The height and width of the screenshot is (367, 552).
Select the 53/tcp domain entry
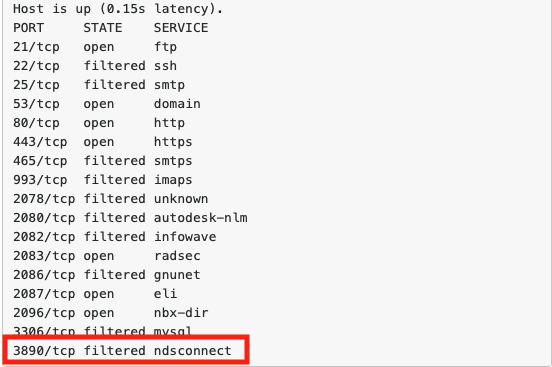[106, 104]
